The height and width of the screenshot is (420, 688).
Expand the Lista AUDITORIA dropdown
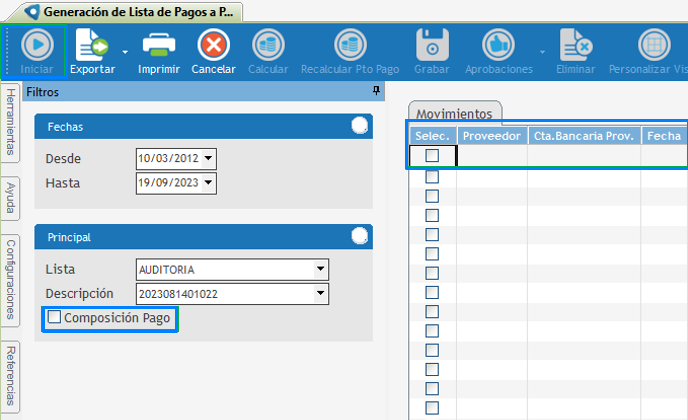click(x=320, y=269)
